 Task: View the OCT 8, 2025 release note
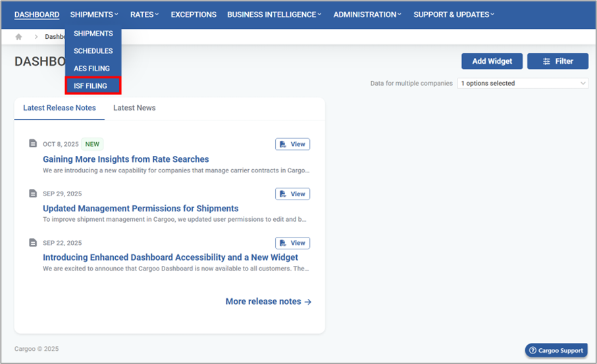click(292, 144)
